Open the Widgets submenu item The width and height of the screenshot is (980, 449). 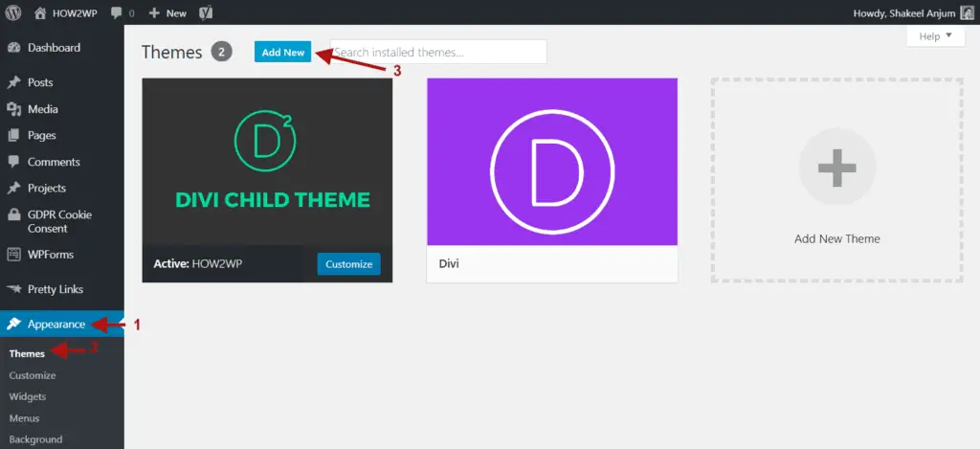(28, 396)
